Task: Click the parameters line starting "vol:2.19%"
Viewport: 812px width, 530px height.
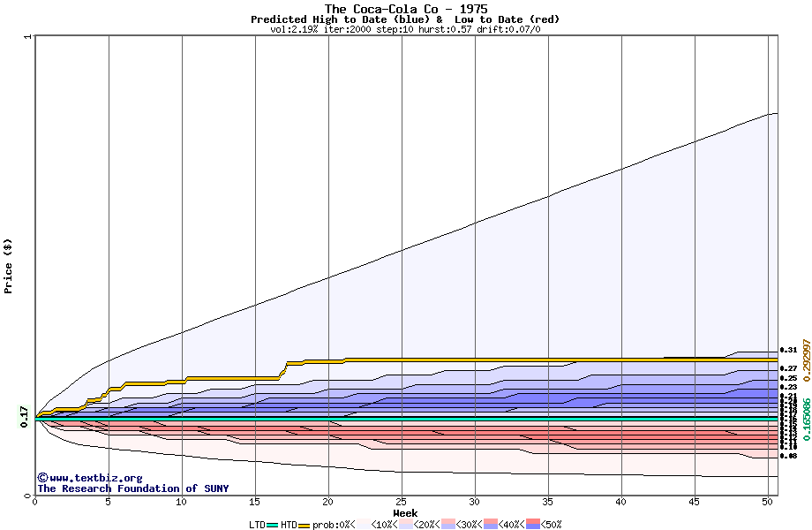Action: [405, 29]
